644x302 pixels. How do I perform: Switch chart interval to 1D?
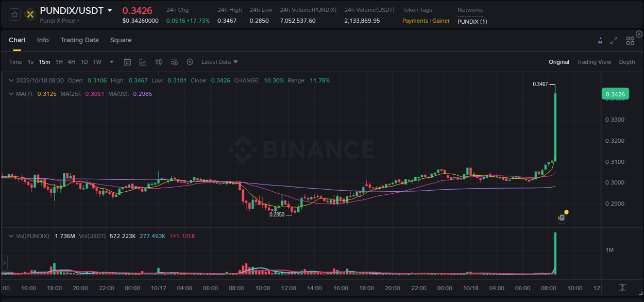pos(83,61)
